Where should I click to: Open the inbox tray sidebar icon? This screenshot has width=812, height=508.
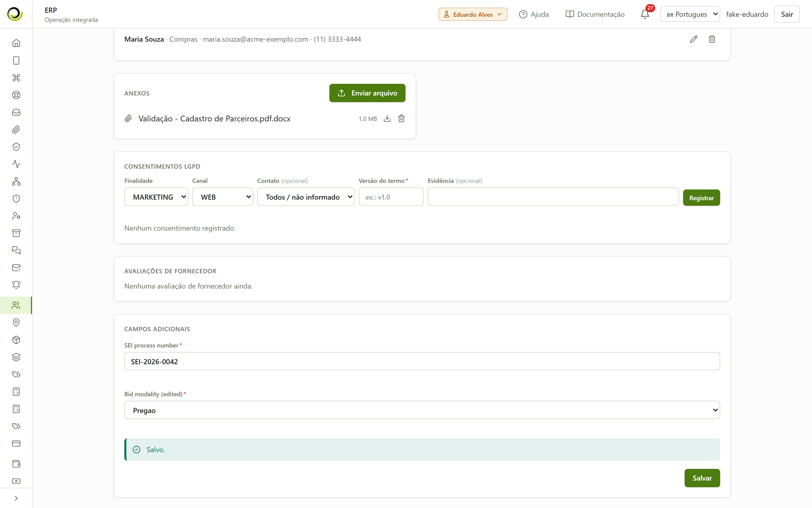(x=16, y=112)
